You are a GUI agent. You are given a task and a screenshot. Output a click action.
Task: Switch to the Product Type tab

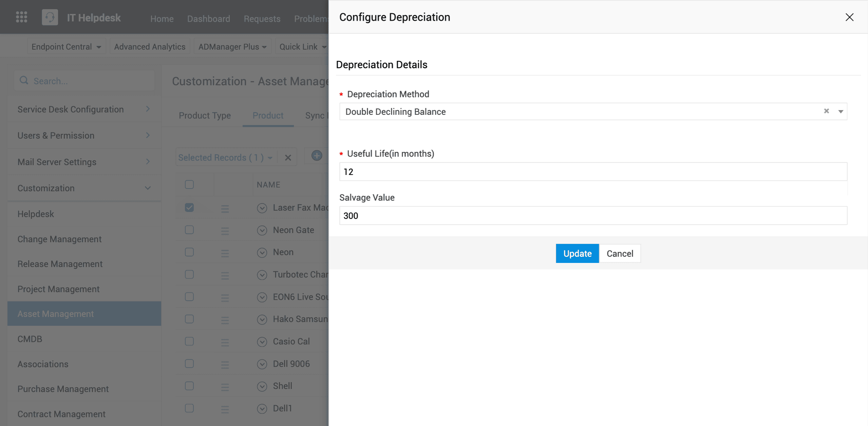205,116
